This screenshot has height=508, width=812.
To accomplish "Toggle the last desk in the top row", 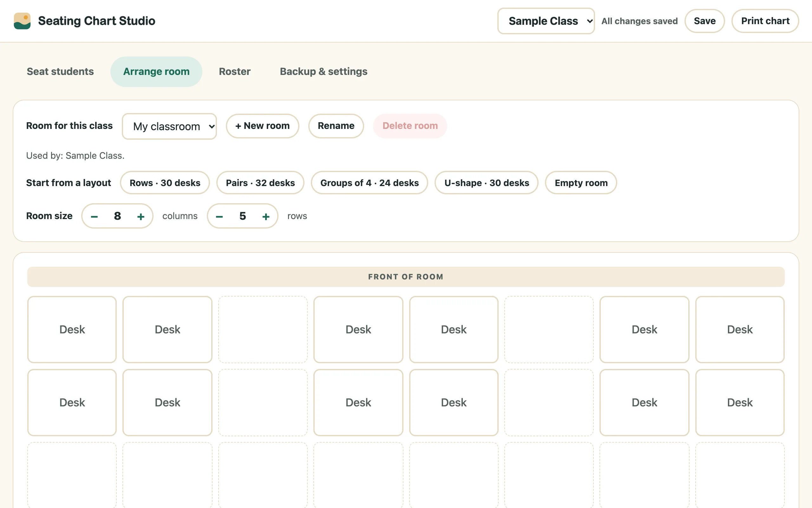I will [740, 329].
